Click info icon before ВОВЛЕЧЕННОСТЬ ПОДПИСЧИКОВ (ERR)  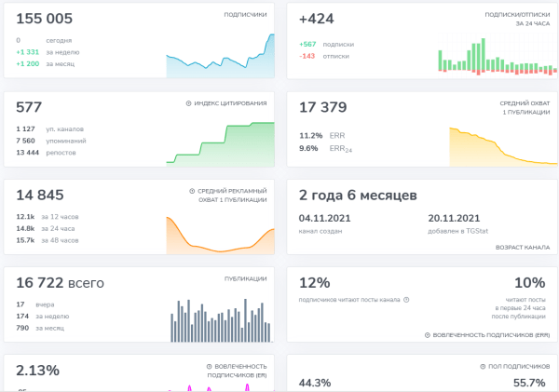point(426,334)
